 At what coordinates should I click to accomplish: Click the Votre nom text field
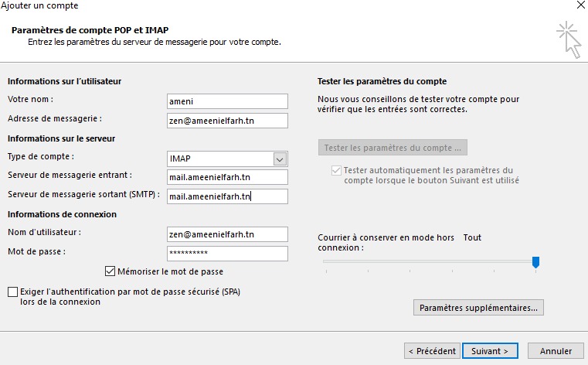coord(227,101)
